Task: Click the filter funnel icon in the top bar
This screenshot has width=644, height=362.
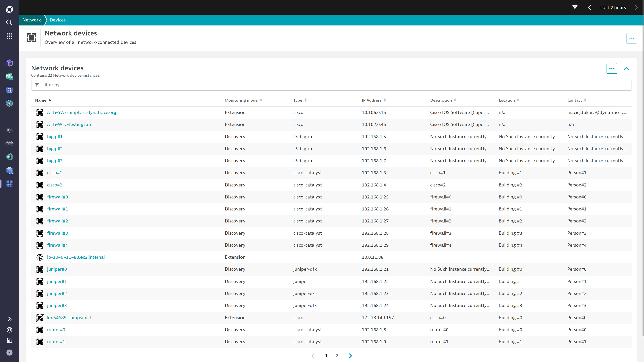Action: tap(575, 7)
